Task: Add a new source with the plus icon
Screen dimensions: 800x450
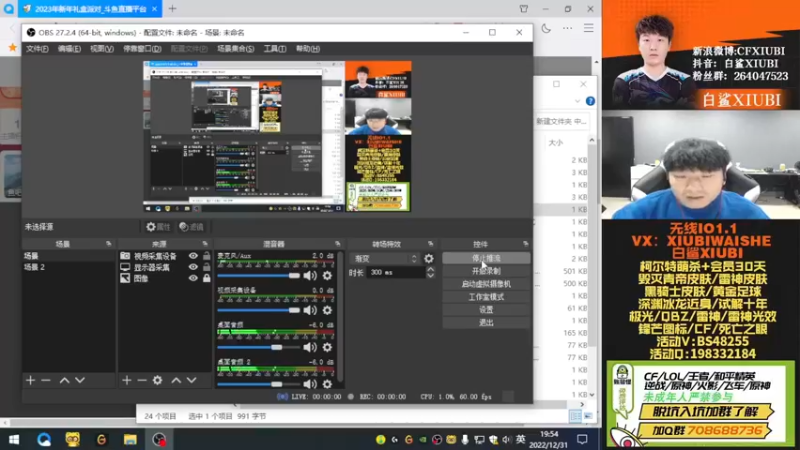Action: [x=127, y=380]
